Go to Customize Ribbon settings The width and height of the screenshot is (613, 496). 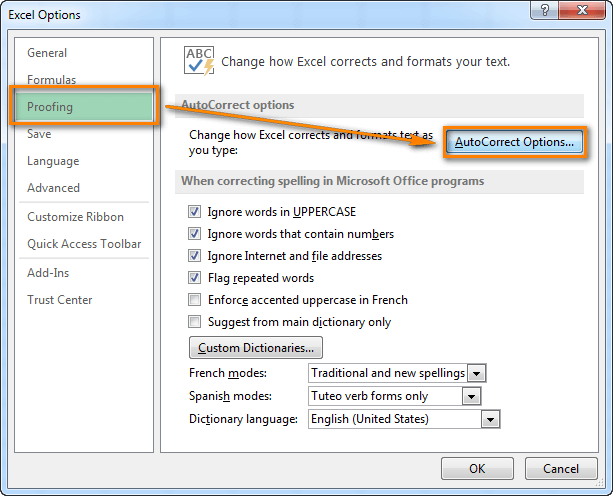(76, 217)
